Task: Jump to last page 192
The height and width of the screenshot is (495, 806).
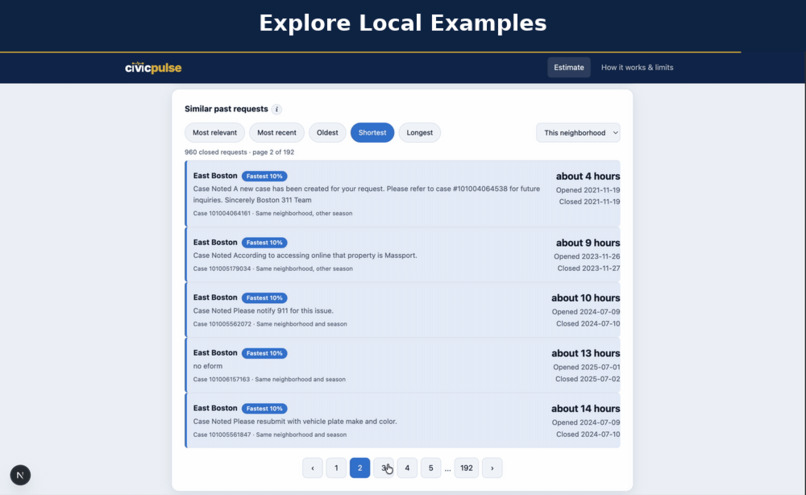Action: pyautogui.click(x=466, y=468)
